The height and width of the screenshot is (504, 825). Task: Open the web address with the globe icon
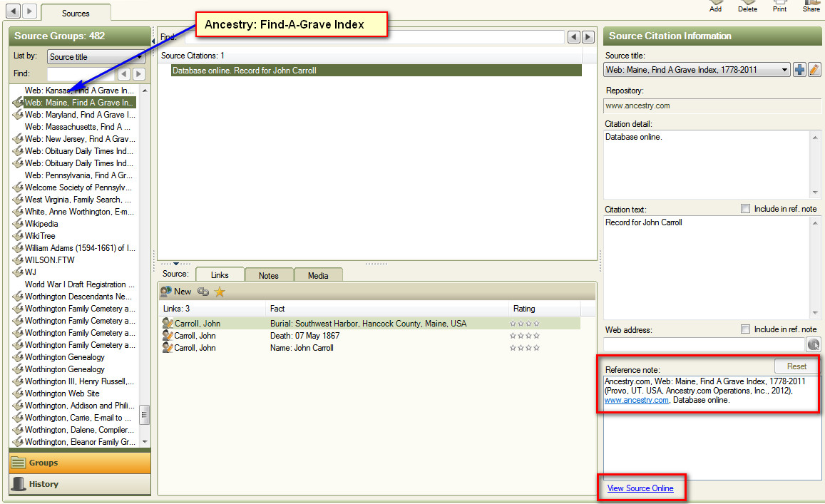(x=814, y=344)
